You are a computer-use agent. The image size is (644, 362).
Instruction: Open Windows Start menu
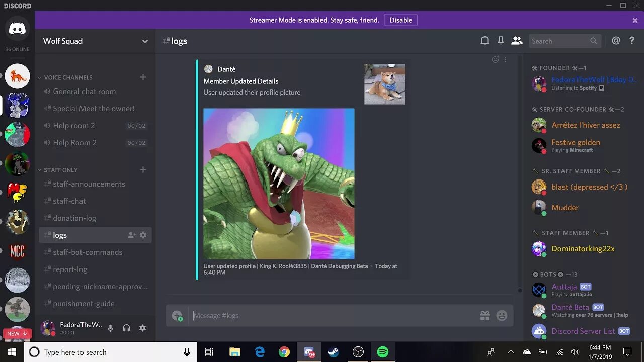(x=12, y=352)
